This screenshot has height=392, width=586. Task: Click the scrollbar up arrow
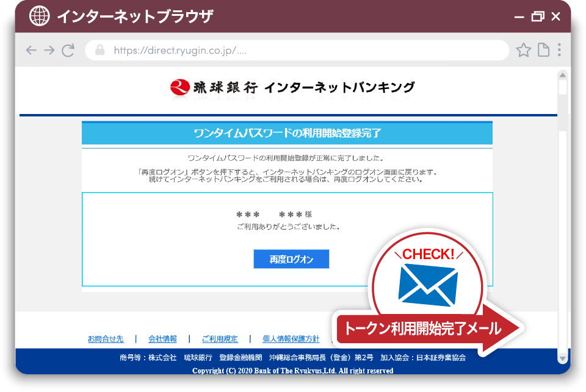pyautogui.click(x=562, y=75)
